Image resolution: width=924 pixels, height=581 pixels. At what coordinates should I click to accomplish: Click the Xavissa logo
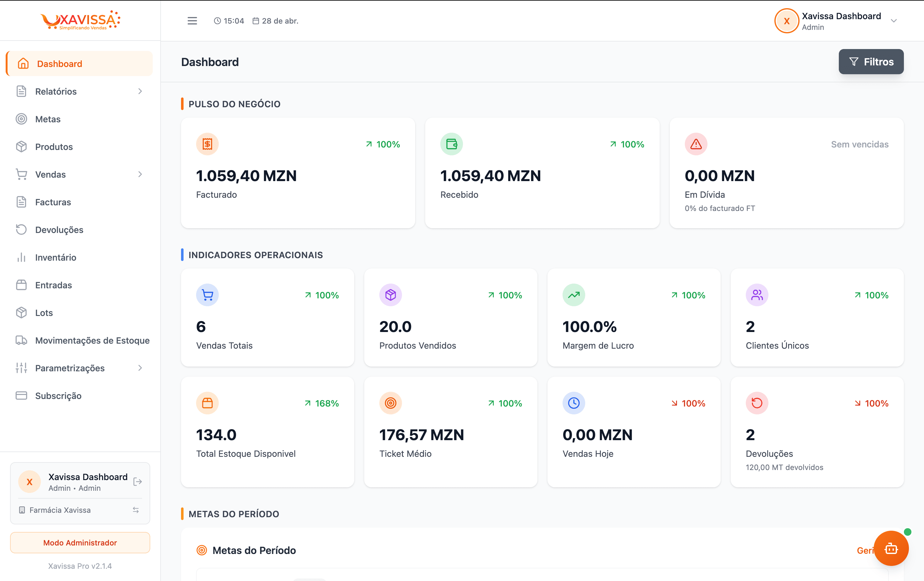80,20
